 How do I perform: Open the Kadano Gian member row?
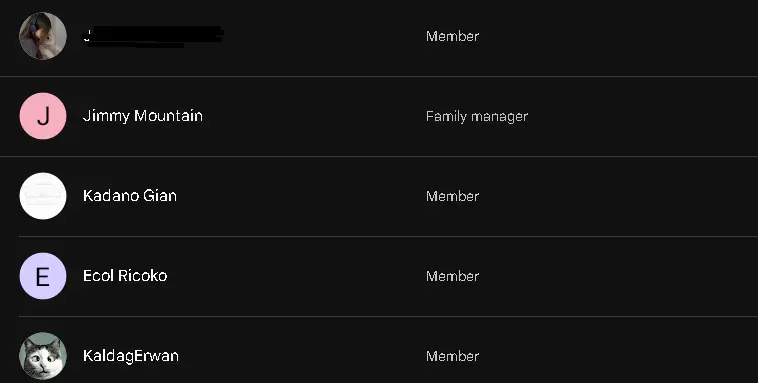pyautogui.click(x=379, y=196)
